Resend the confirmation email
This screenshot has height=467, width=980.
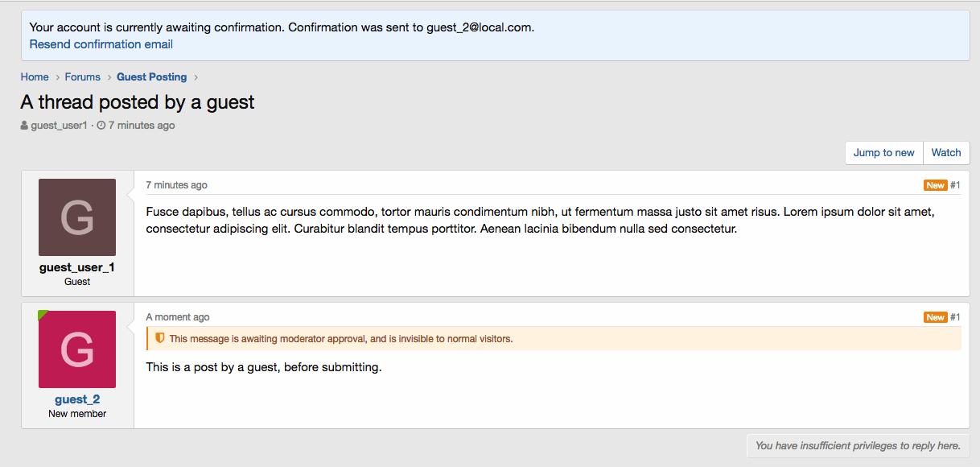(101, 44)
